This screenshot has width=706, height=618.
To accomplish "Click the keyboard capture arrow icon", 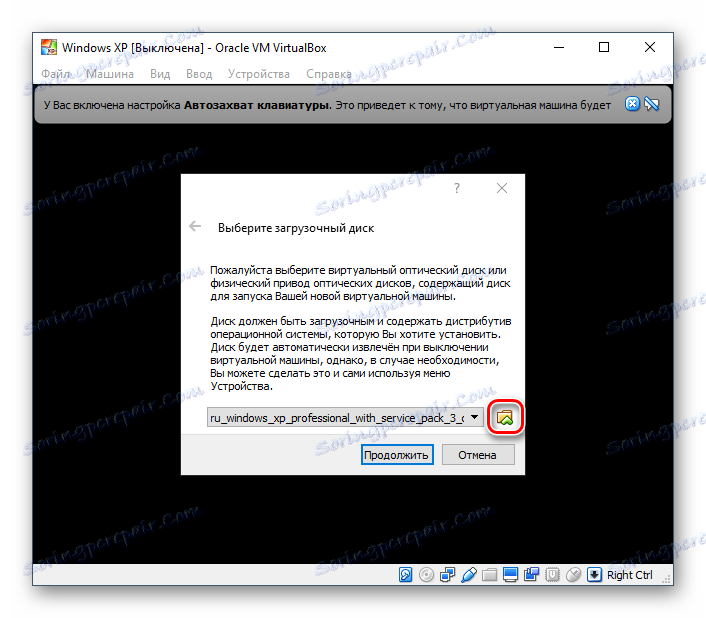I will click(594, 575).
